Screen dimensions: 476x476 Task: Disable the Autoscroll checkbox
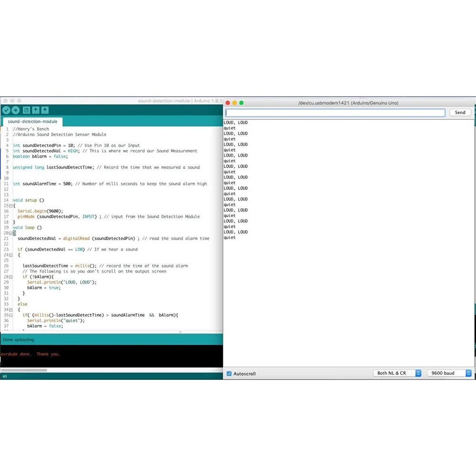click(x=229, y=374)
